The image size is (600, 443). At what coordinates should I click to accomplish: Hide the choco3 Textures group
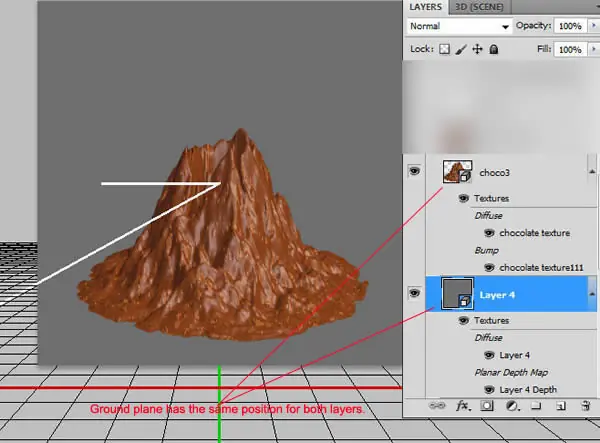(x=463, y=198)
